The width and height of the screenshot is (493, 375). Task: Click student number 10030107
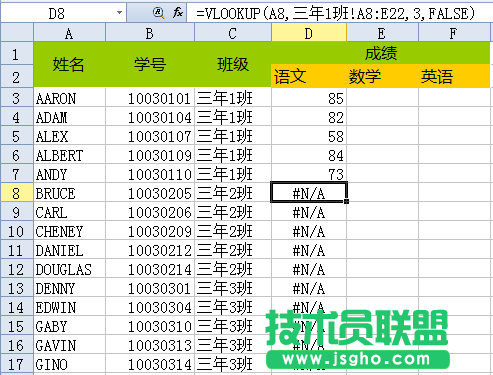point(150,136)
